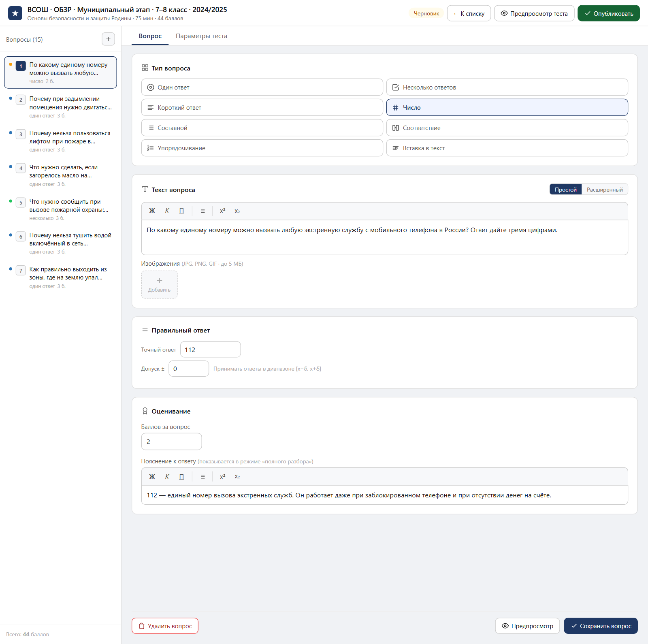Publish the test with "Опубликовать"
Viewport: 648px width, 644px height.
pos(609,13)
